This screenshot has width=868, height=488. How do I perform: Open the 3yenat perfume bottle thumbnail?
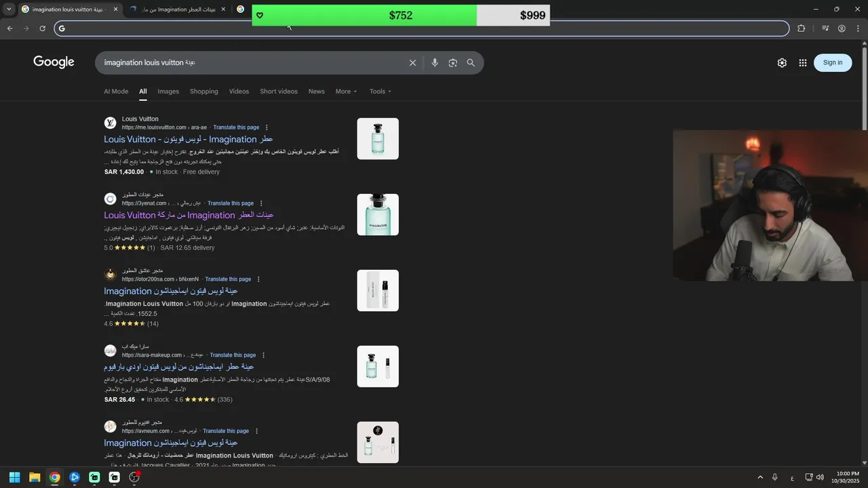point(378,215)
